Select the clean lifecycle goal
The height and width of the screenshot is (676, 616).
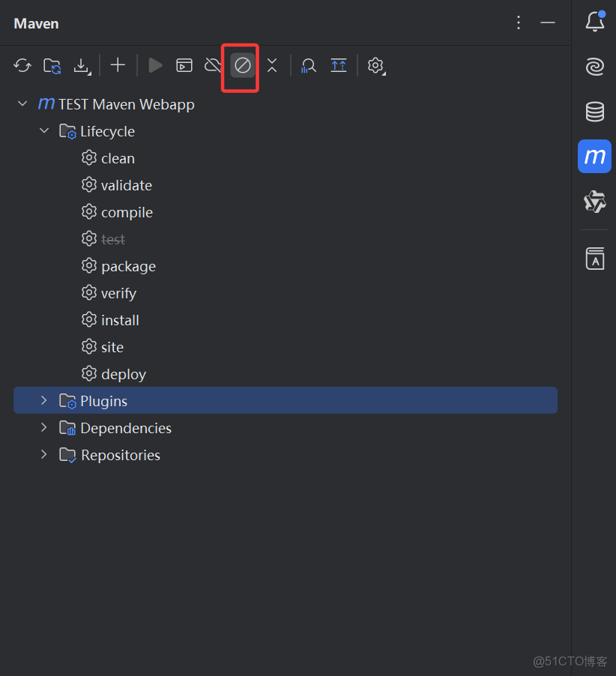118,159
